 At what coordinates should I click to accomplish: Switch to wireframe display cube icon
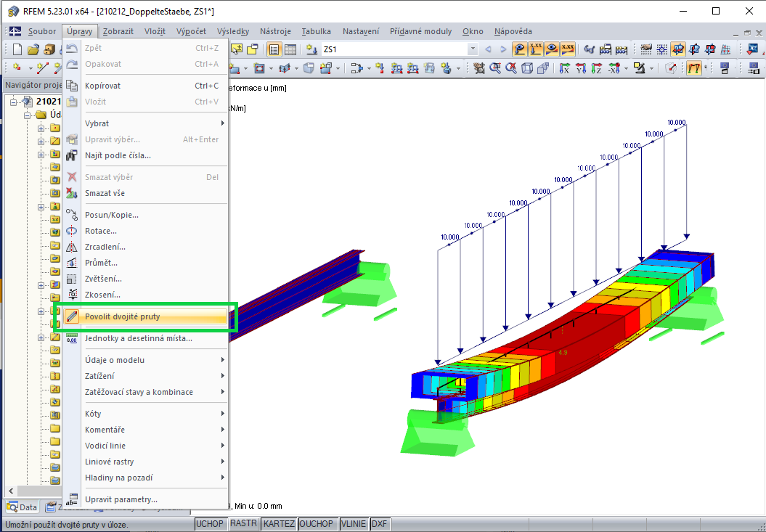click(526, 68)
